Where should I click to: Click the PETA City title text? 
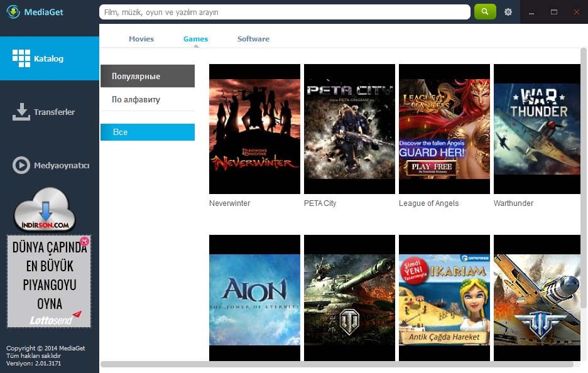[320, 203]
